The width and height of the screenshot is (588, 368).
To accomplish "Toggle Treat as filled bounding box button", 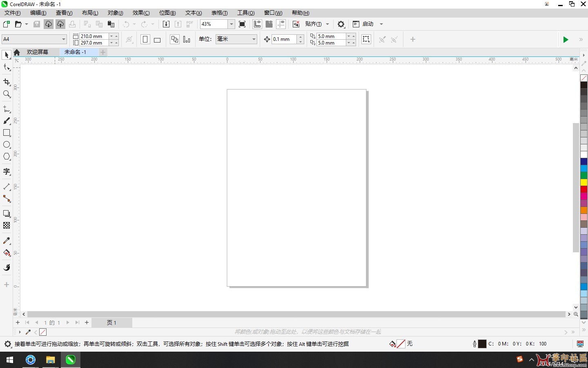I will (x=366, y=39).
